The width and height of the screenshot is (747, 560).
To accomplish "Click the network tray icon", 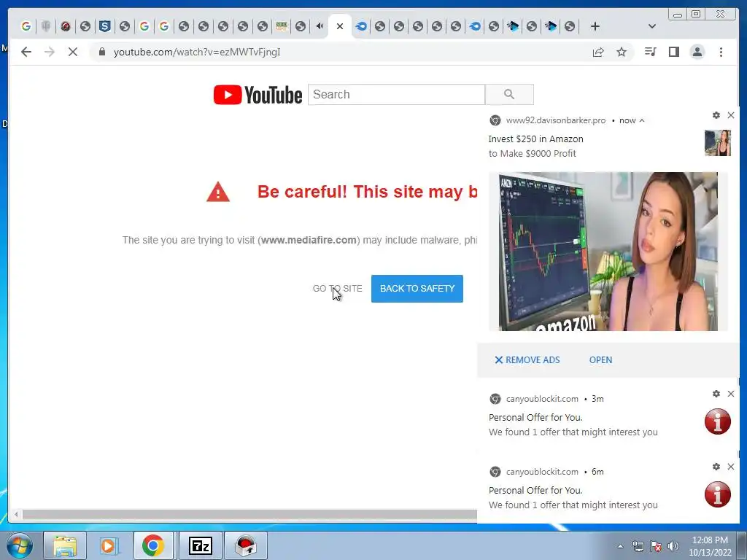I will tap(638, 546).
